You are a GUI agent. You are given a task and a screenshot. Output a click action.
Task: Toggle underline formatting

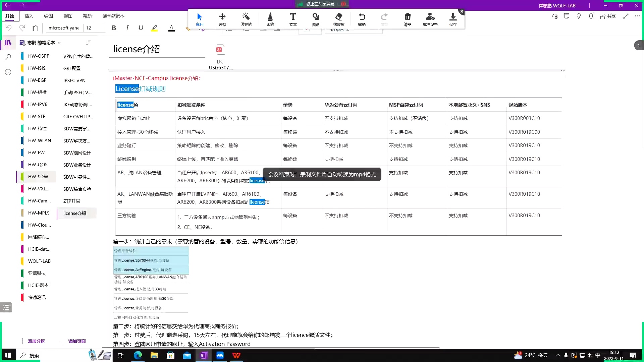tap(141, 28)
